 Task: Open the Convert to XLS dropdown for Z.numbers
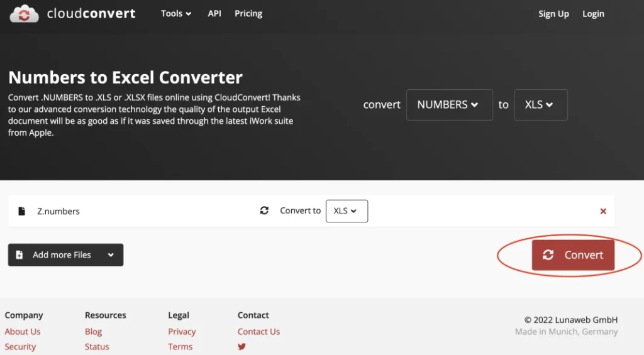tap(347, 211)
